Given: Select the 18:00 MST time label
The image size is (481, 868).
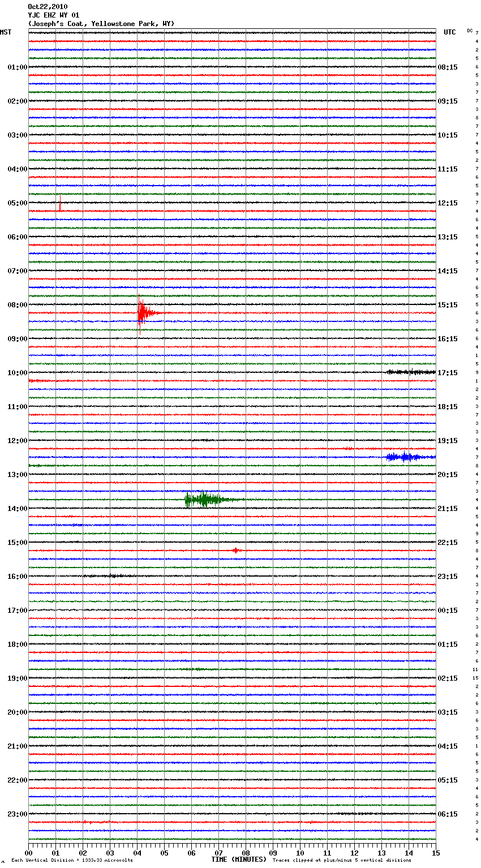Looking at the screenshot, I should (17, 644).
